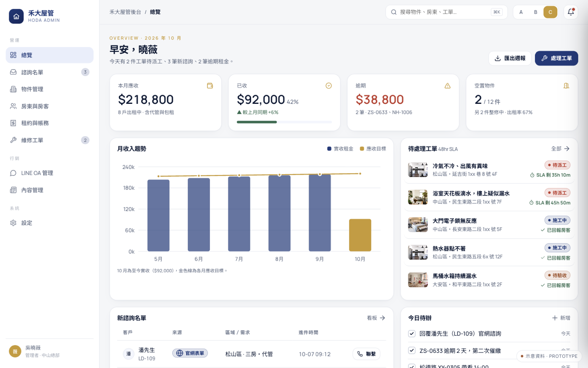Click the plus icon beside 新增

pyautogui.click(x=555, y=318)
